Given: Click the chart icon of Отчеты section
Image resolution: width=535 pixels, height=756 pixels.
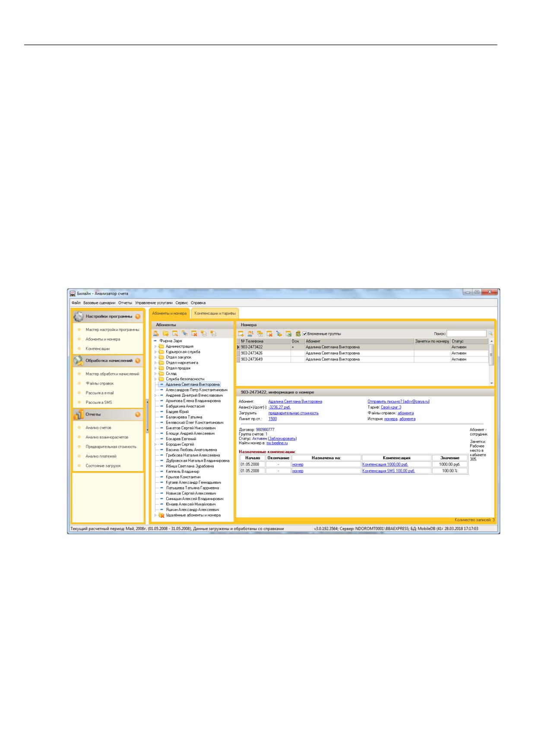Looking at the screenshot, I should pyautogui.click(x=79, y=415).
